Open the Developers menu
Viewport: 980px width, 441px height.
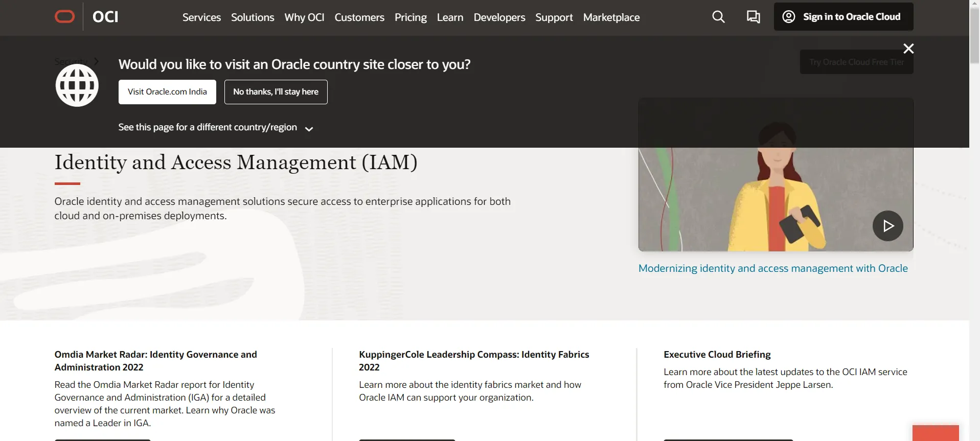pos(499,17)
